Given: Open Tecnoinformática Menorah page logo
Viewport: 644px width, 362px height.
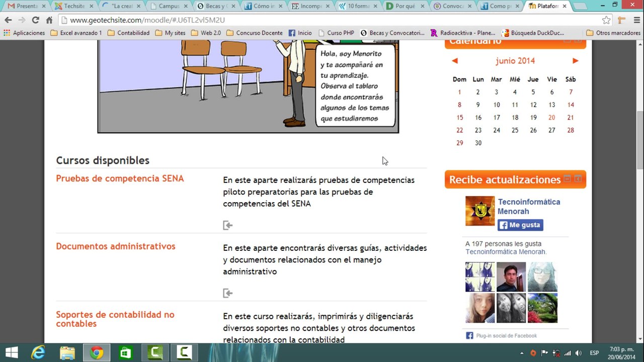Looking at the screenshot, I should pos(480,211).
